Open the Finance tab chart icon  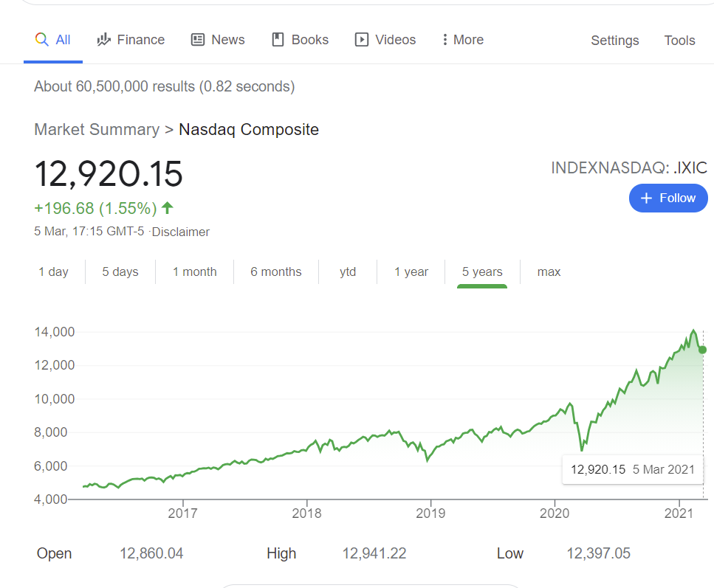pos(104,40)
